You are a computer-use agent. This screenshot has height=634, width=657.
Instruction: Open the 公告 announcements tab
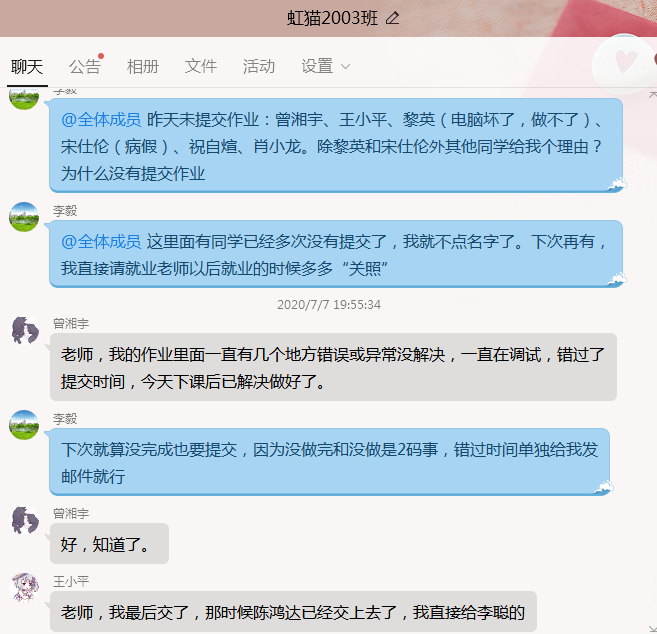tap(85, 66)
